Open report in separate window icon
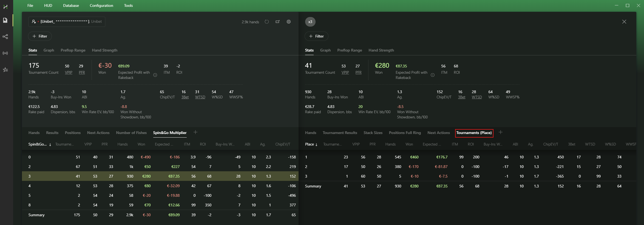The height and width of the screenshot is (225, 644). pyautogui.click(x=277, y=22)
